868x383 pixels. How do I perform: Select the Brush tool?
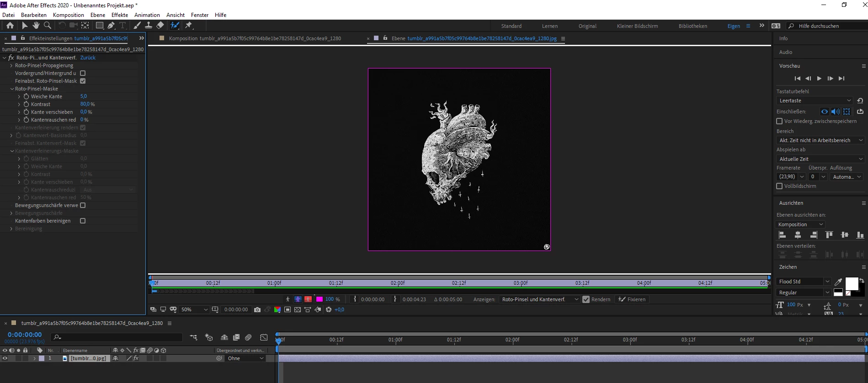(x=137, y=26)
